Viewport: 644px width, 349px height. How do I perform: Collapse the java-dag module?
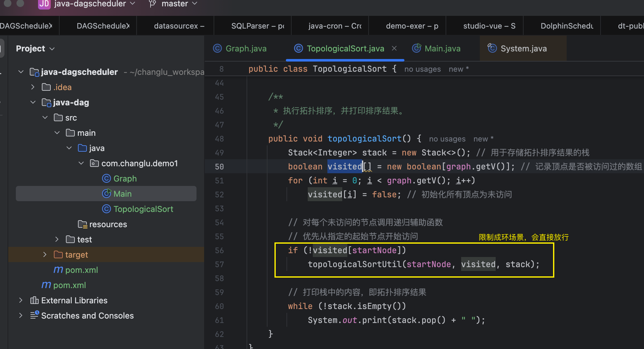point(33,102)
